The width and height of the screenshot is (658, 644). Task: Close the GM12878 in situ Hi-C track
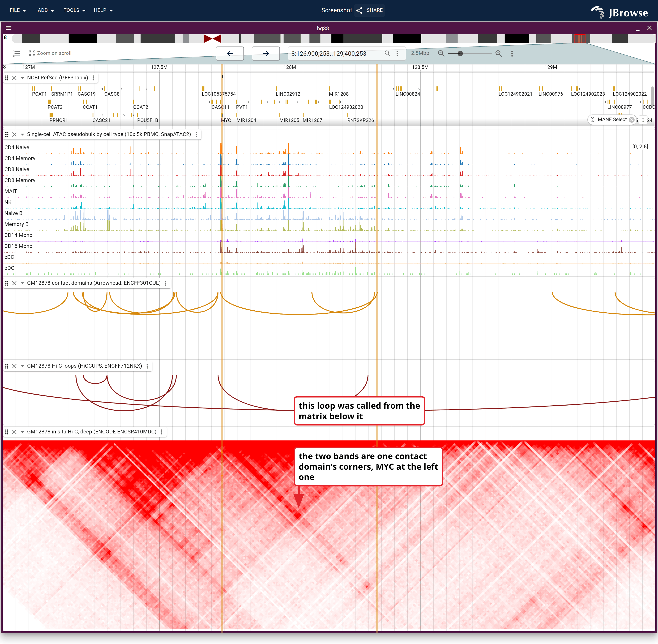coord(14,432)
